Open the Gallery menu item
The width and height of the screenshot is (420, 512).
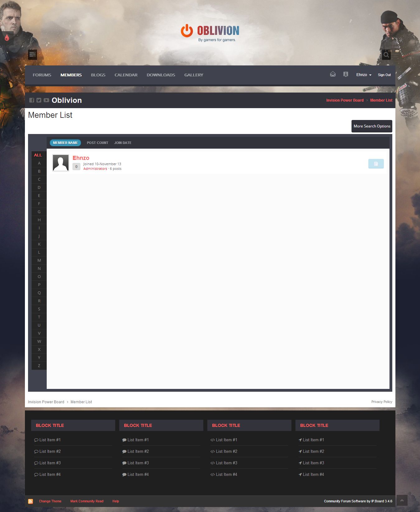(x=194, y=75)
